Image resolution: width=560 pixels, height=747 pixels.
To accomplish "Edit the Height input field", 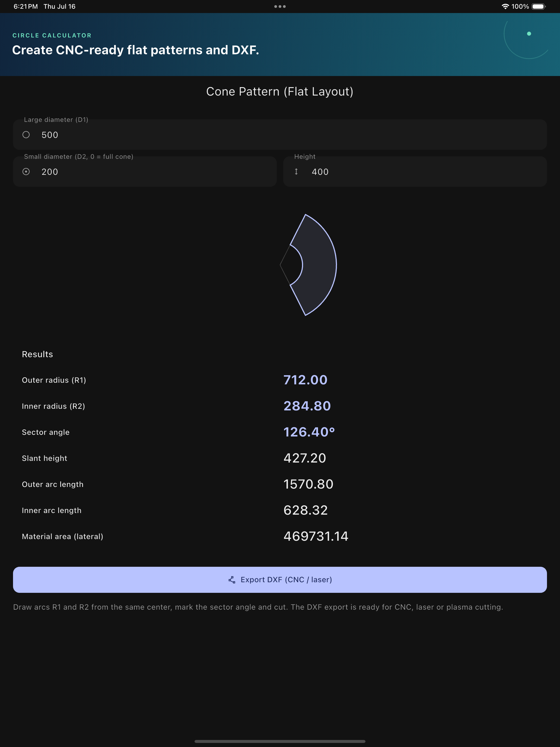I will click(x=415, y=172).
